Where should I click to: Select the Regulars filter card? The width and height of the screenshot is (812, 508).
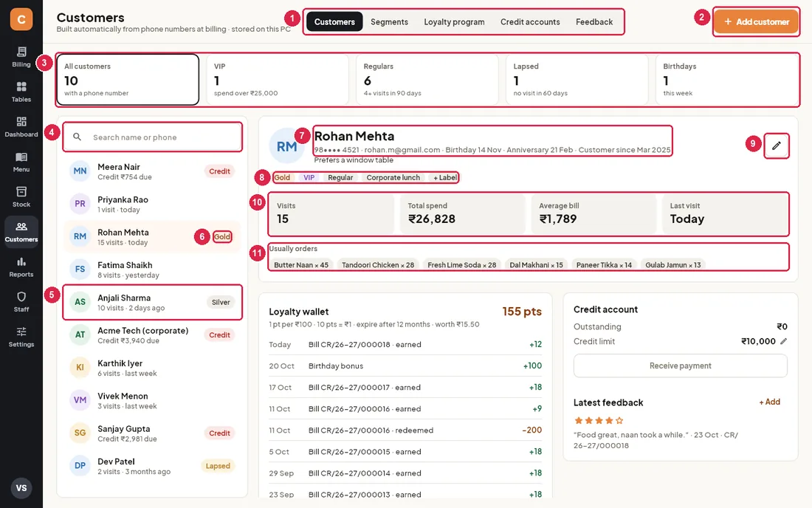427,80
